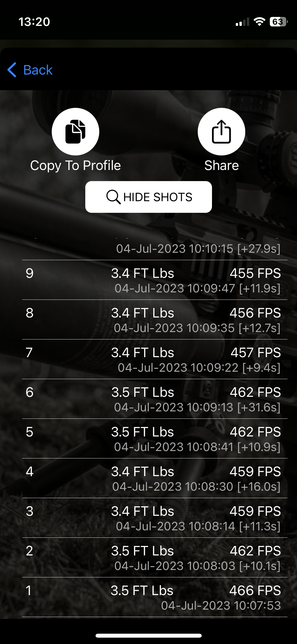The height and width of the screenshot is (644, 297).
Task: Select shot 4 with 459 FPS
Action: [x=155, y=478]
